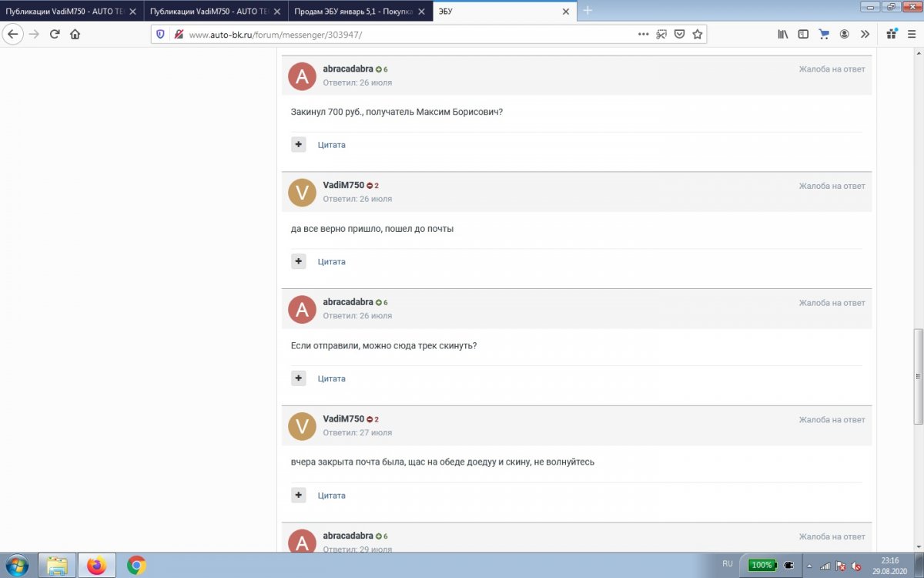Click the page vertical scrollbar thumb

(x=918, y=376)
